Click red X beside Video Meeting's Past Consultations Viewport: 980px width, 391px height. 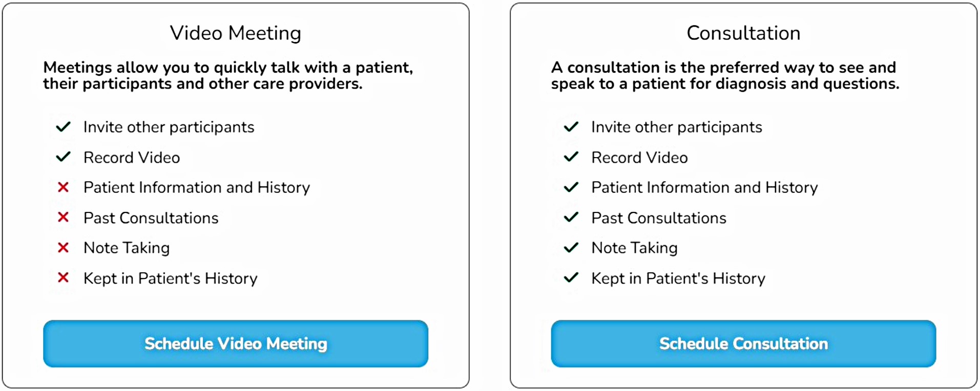(63, 218)
